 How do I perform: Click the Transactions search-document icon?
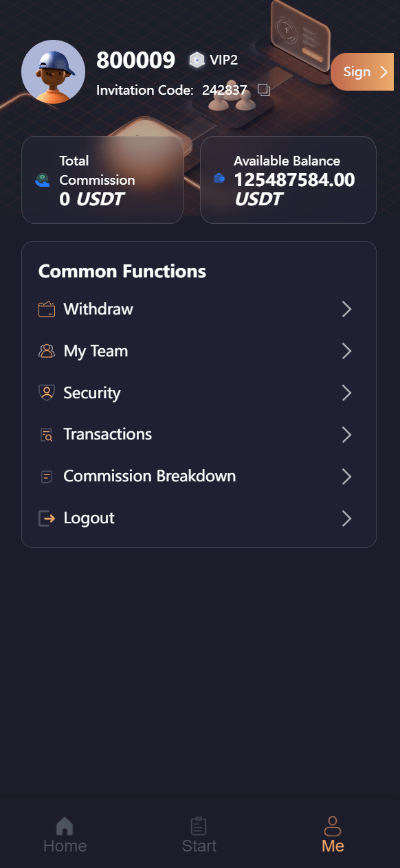[x=47, y=435]
